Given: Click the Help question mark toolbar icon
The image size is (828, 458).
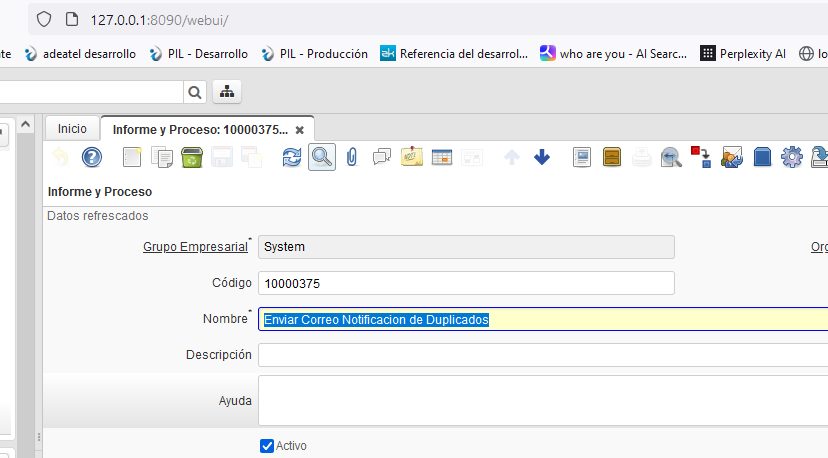Looking at the screenshot, I should (x=92, y=157).
